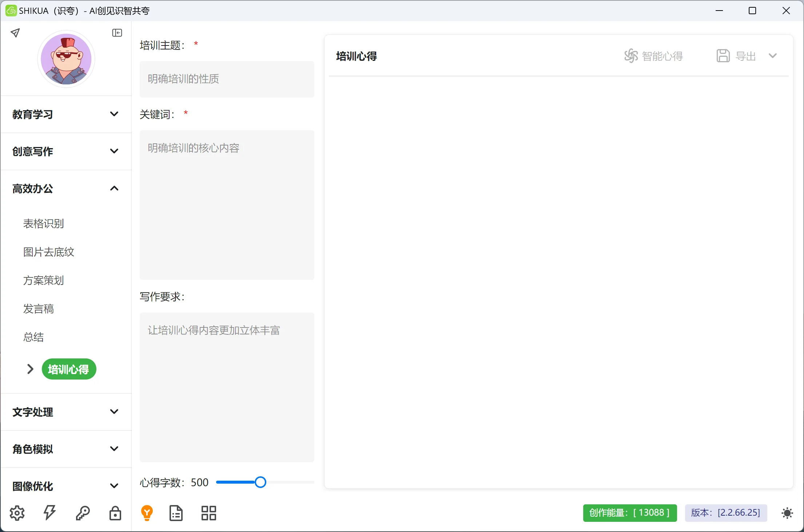This screenshot has height=532, width=804.
Task: Select the green 培训心得 item
Action: pyautogui.click(x=69, y=369)
